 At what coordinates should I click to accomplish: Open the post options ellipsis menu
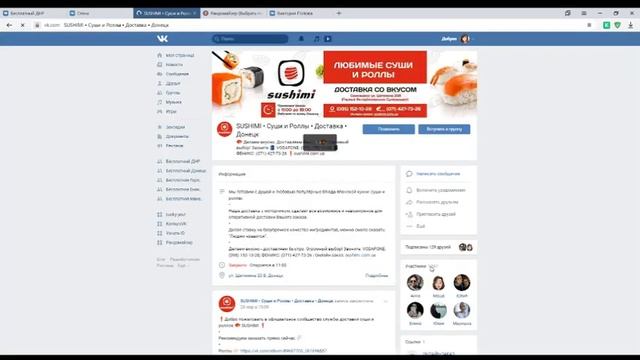[386, 301]
